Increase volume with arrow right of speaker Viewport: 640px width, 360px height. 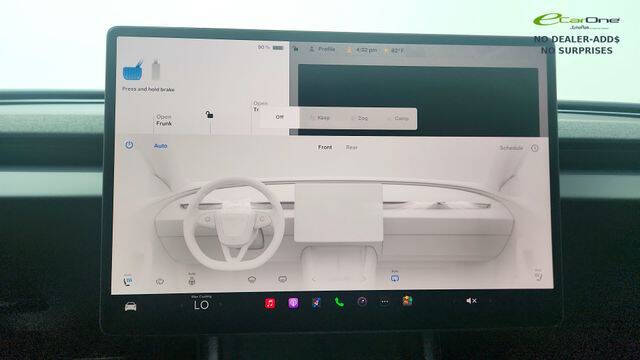click(x=490, y=300)
